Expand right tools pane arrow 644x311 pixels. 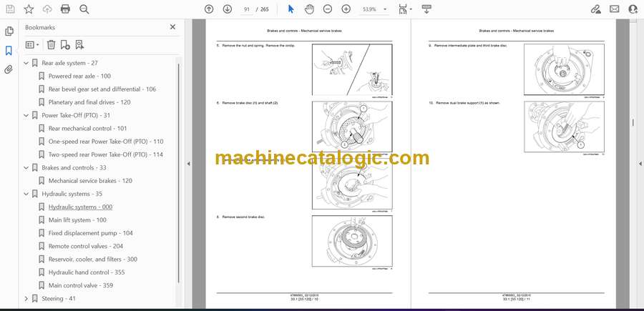640,164
